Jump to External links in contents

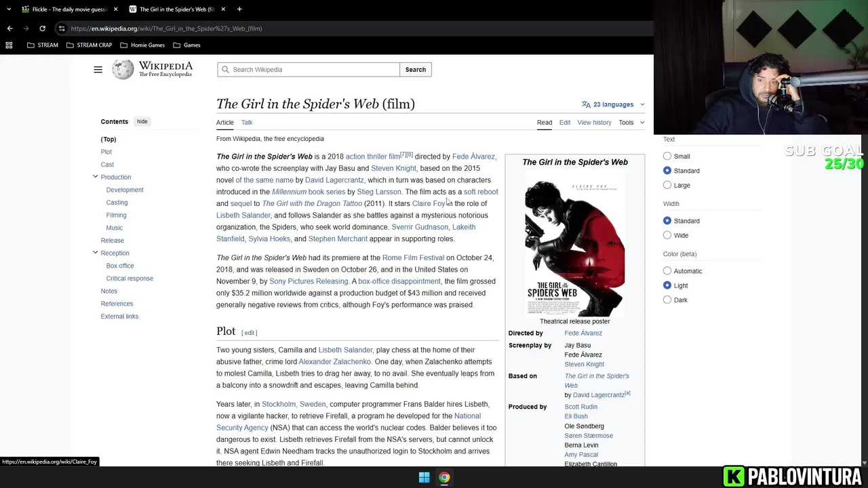pos(119,317)
